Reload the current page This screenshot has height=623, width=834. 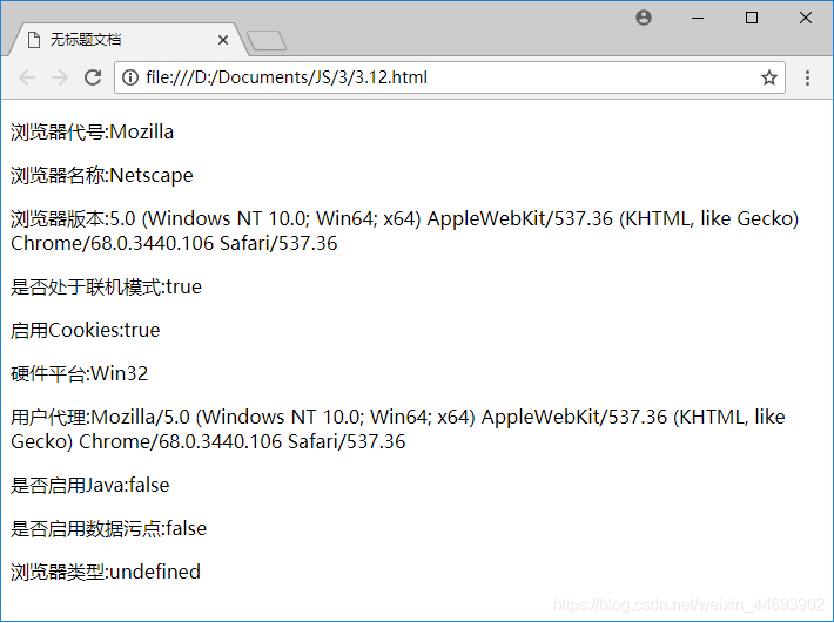click(93, 78)
